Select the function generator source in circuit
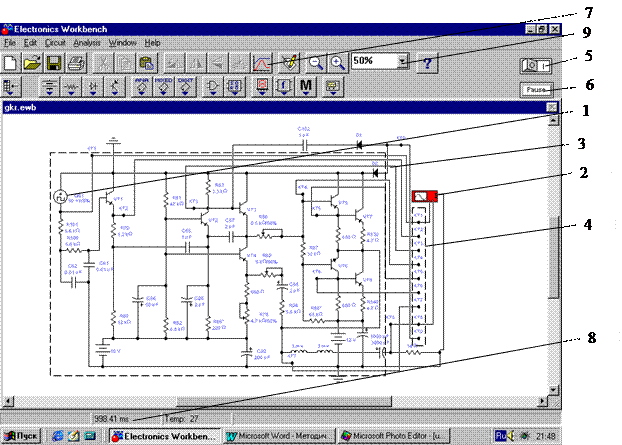Viewport: 622px width, 445px height. coord(60,197)
